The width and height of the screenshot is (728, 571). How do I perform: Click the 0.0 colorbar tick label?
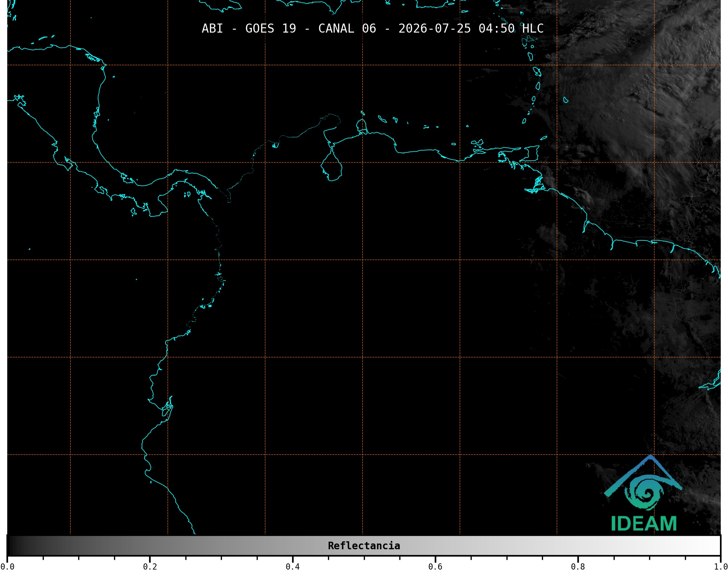click(x=7, y=567)
